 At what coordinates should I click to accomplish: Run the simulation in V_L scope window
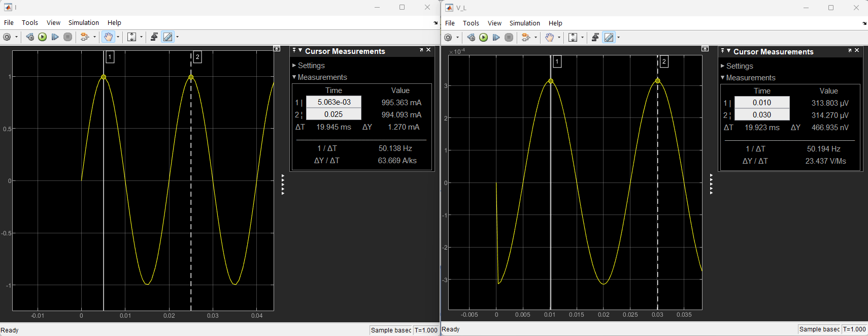click(484, 37)
